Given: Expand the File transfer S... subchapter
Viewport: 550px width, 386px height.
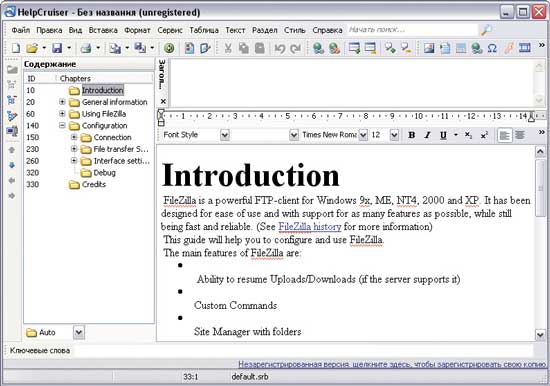Looking at the screenshot, I should point(74,149).
